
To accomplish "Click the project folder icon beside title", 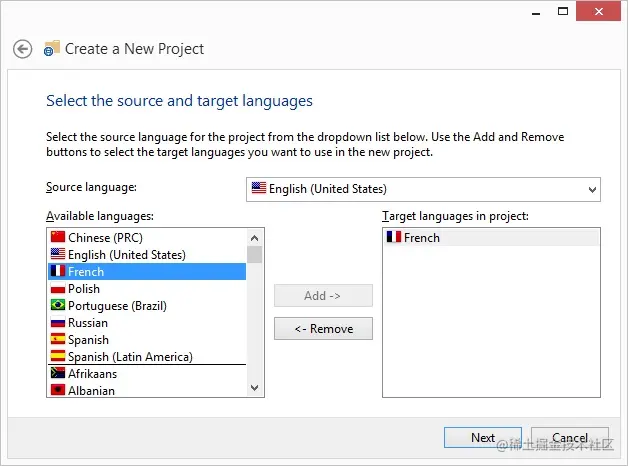I will tap(52, 48).
